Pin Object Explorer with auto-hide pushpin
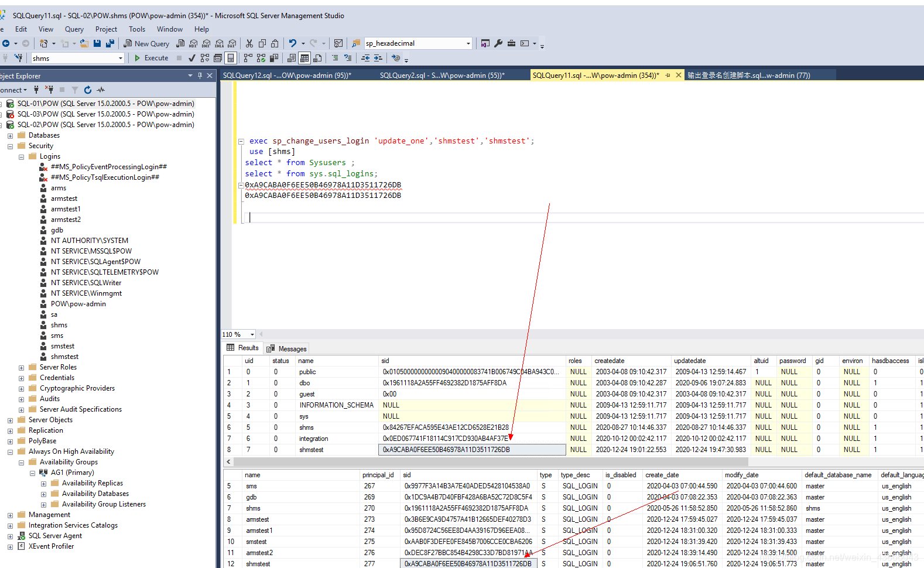 coord(200,76)
